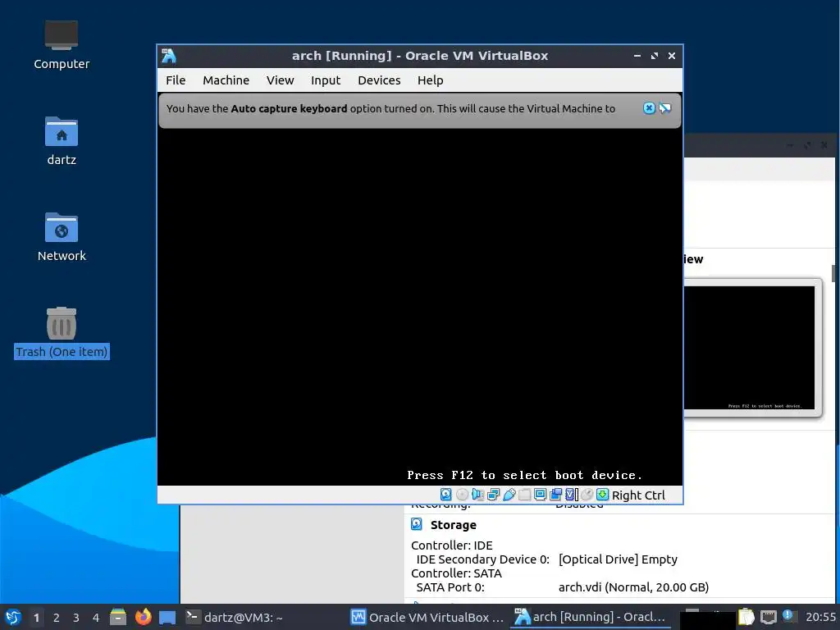Launch Firefox from the taskbar
Screen dimensions: 840x630
click(x=143, y=617)
